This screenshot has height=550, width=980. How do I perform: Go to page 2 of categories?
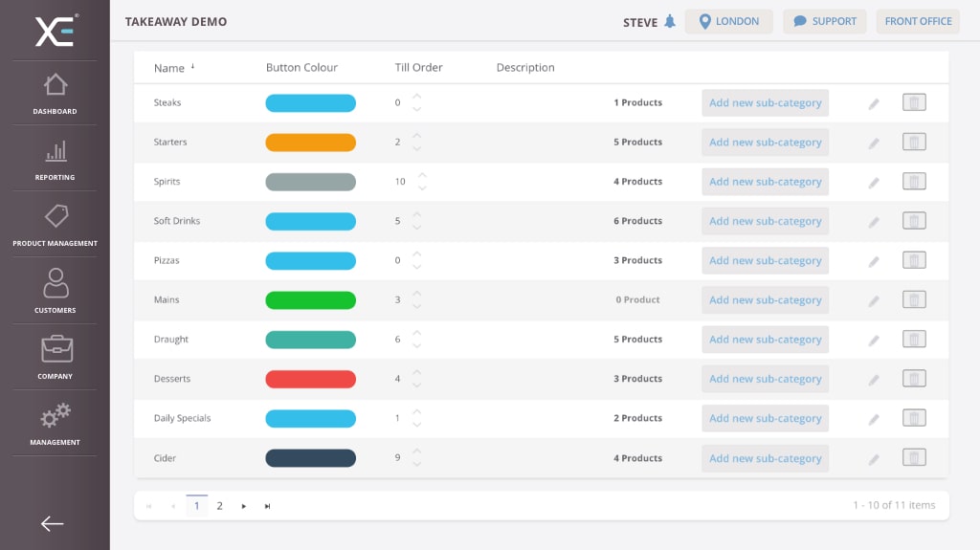pyautogui.click(x=219, y=506)
